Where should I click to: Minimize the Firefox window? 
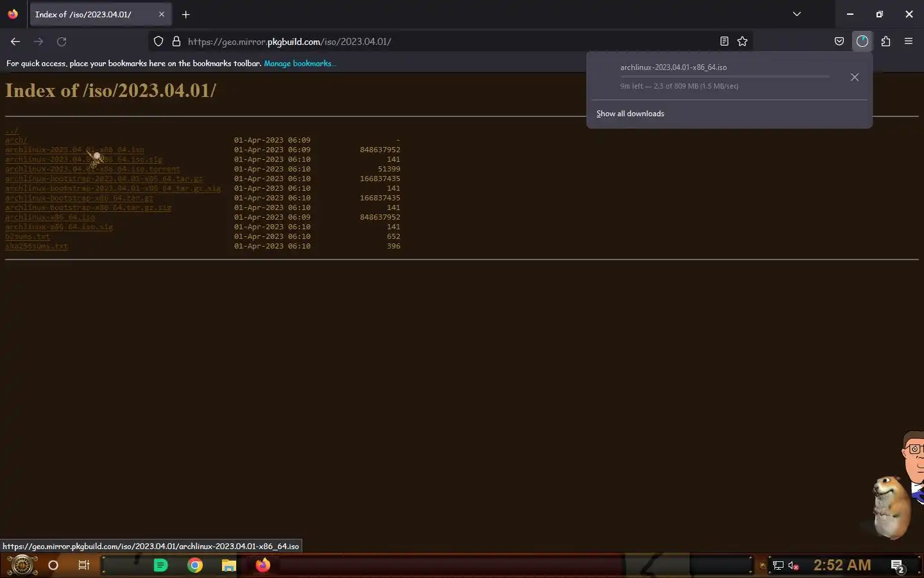coord(850,14)
